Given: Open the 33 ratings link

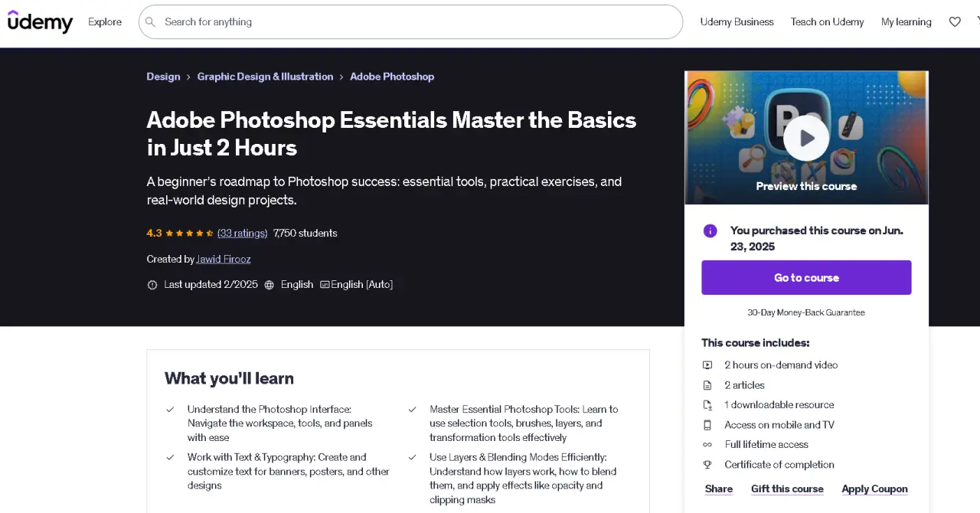Looking at the screenshot, I should 242,234.
